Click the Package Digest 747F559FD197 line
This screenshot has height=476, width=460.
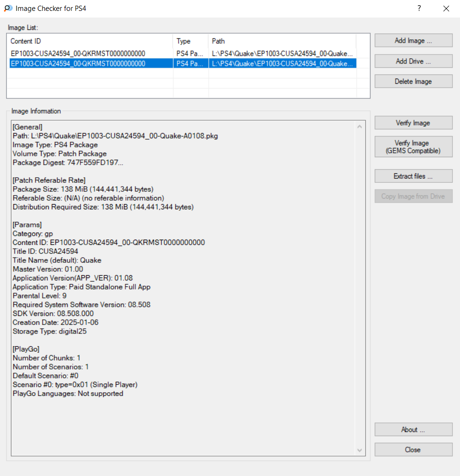[x=68, y=162]
